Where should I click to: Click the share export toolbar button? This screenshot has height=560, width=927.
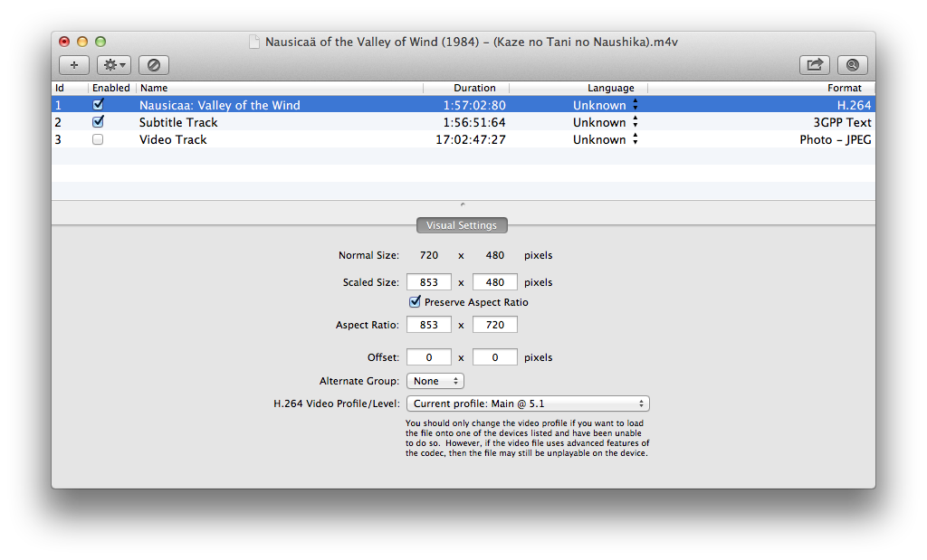tap(815, 65)
